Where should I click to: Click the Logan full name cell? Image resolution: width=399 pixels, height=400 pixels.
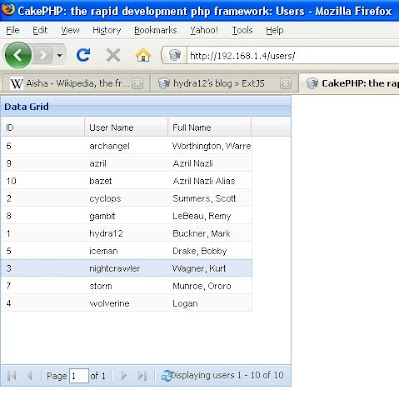click(x=210, y=303)
